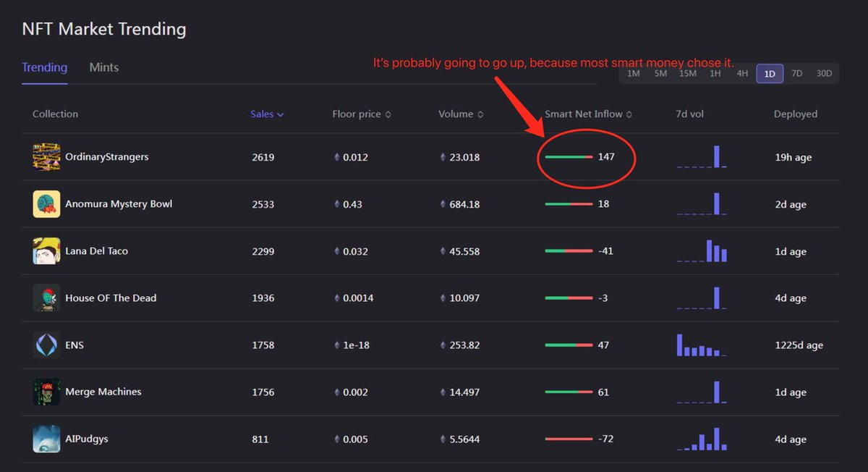Click Merge Machines inflow value 61
This screenshot has width=868, height=472.
click(x=603, y=392)
